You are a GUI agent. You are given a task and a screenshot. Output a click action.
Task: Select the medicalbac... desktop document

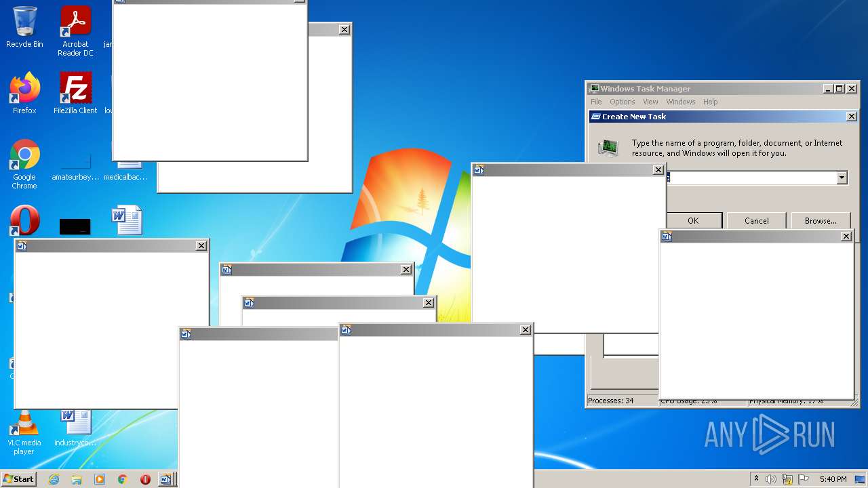click(125, 170)
